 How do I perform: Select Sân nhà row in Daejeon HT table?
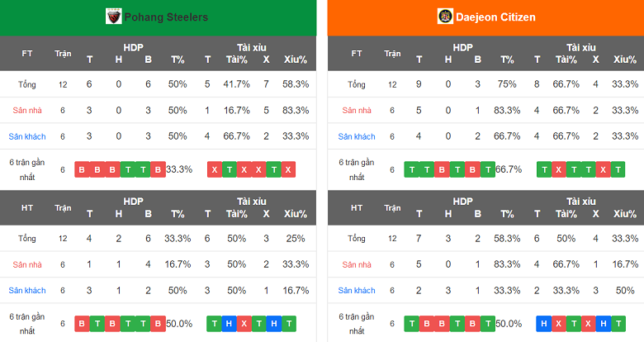[x=357, y=264]
